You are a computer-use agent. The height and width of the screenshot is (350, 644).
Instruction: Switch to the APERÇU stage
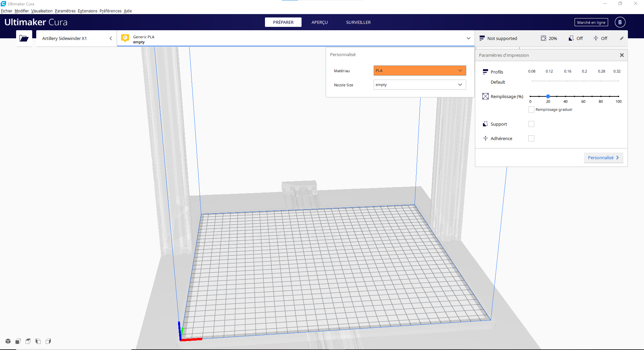(320, 22)
